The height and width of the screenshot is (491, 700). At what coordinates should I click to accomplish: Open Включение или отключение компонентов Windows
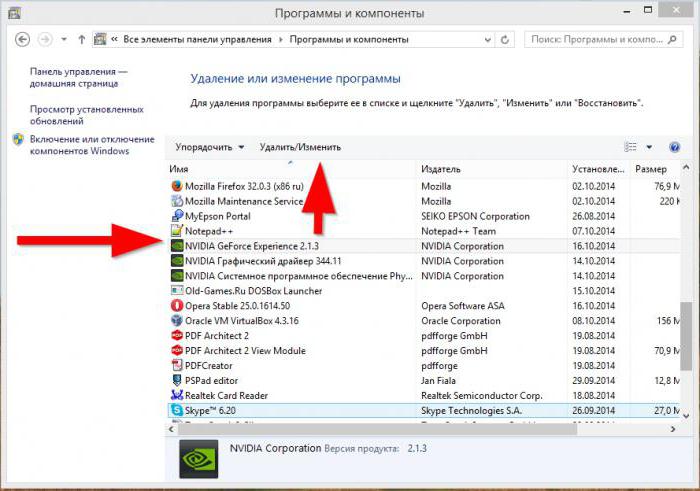(x=92, y=145)
